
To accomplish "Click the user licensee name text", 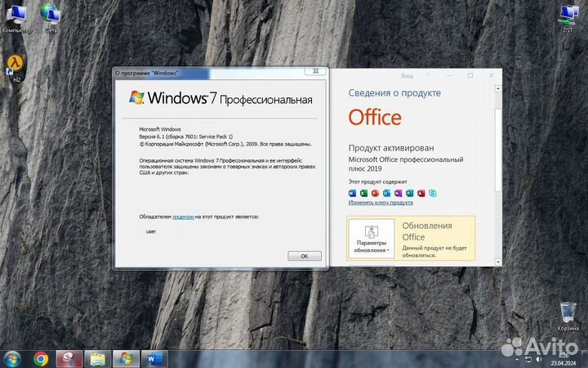I will 151,231.
